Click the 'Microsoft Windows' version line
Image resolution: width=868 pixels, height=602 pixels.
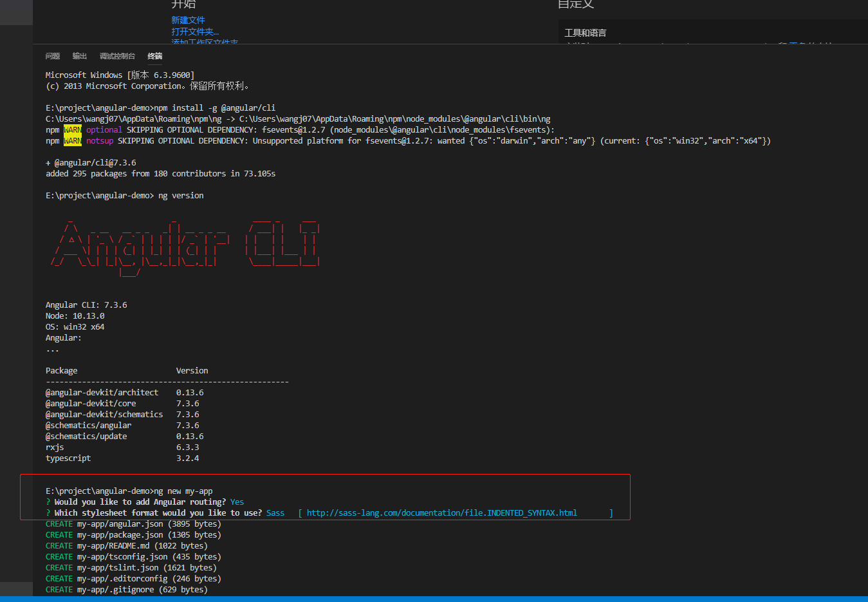tap(120, 75)
